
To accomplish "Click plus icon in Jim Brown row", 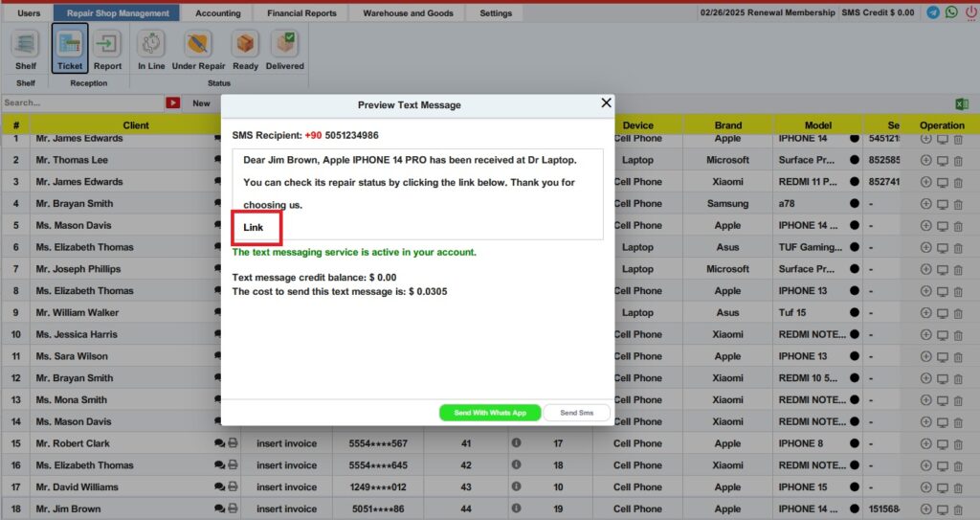I will coord(926,509).
